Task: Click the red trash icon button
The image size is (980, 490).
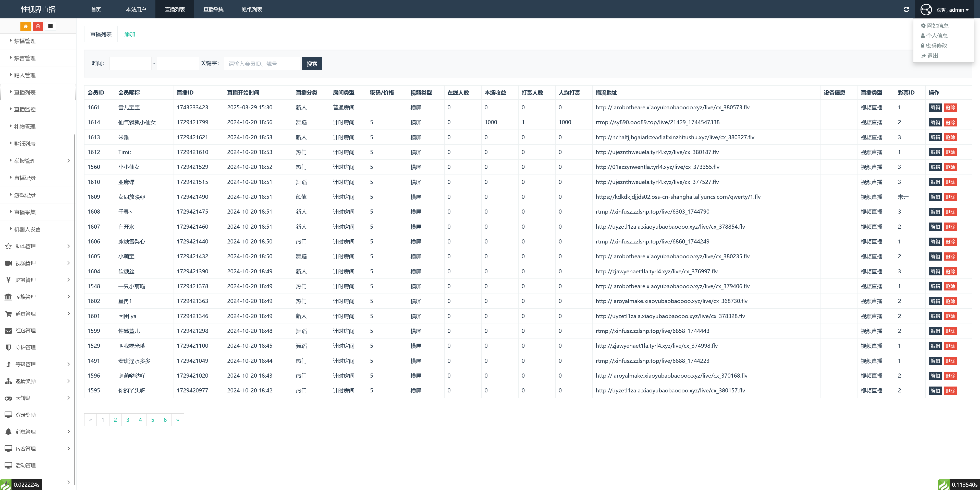Action: pyautogui.click(x=38, y=26)
